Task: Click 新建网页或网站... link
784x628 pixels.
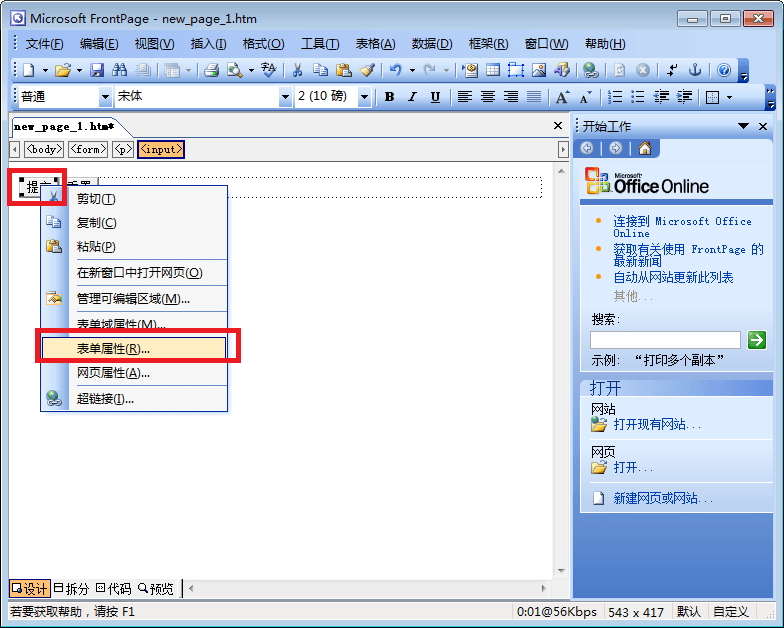Action: pos(663,498)
